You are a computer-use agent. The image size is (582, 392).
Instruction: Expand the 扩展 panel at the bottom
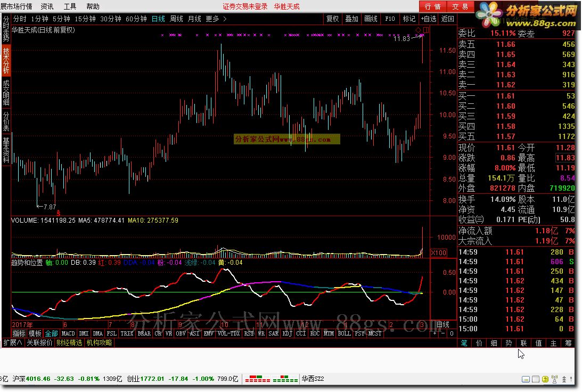coord(13,342)
